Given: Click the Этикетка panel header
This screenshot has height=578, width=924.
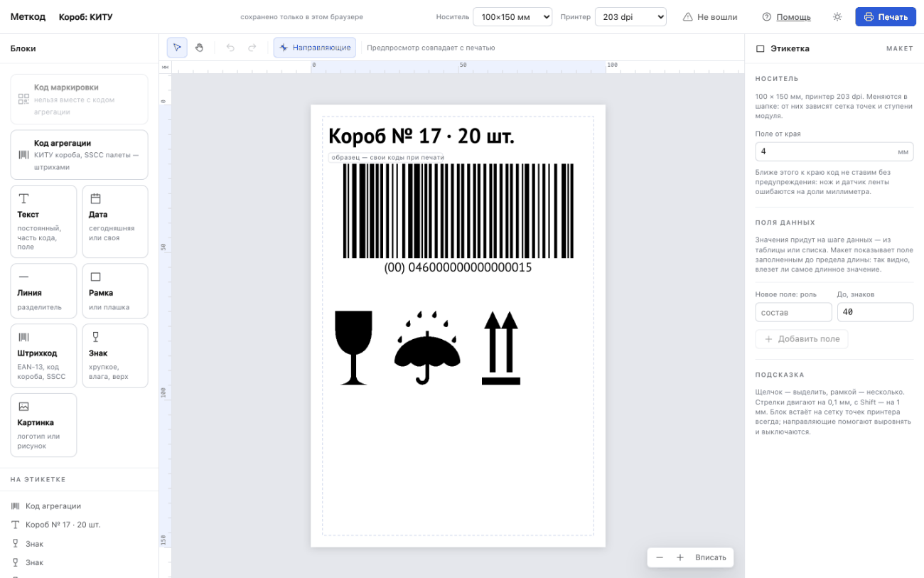Looking at the screenshot, I should coord(790,48).
